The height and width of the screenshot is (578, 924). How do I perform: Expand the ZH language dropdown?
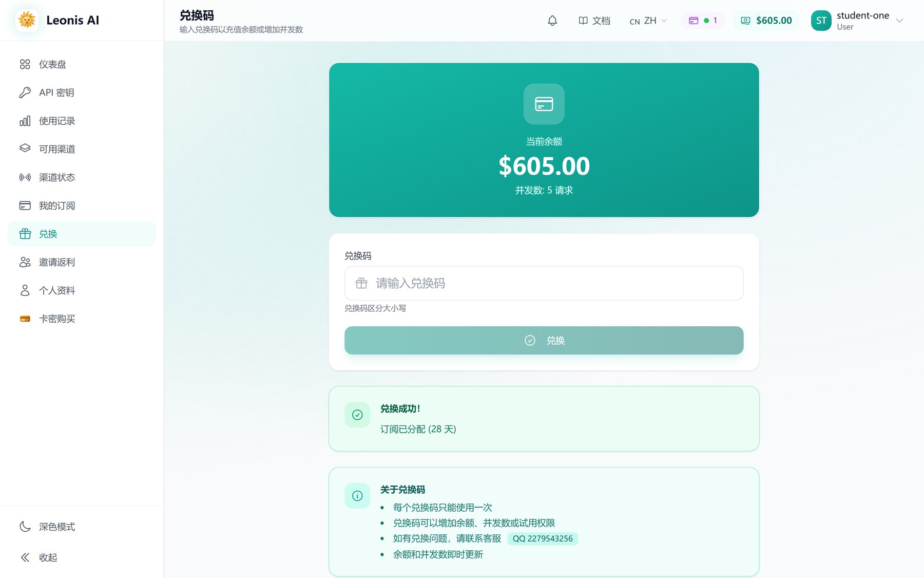coord(648,21)
